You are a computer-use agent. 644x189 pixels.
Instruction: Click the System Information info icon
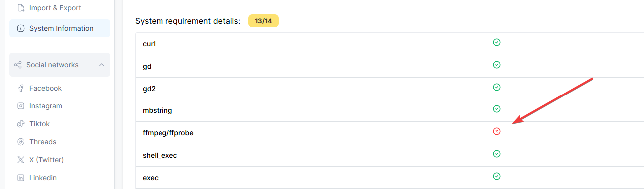click(21, 29)
